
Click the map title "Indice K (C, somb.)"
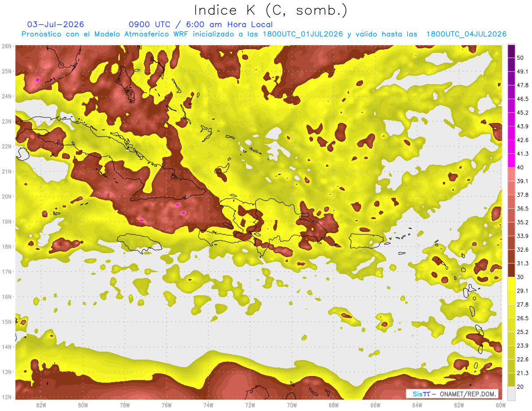click(270, 10)
